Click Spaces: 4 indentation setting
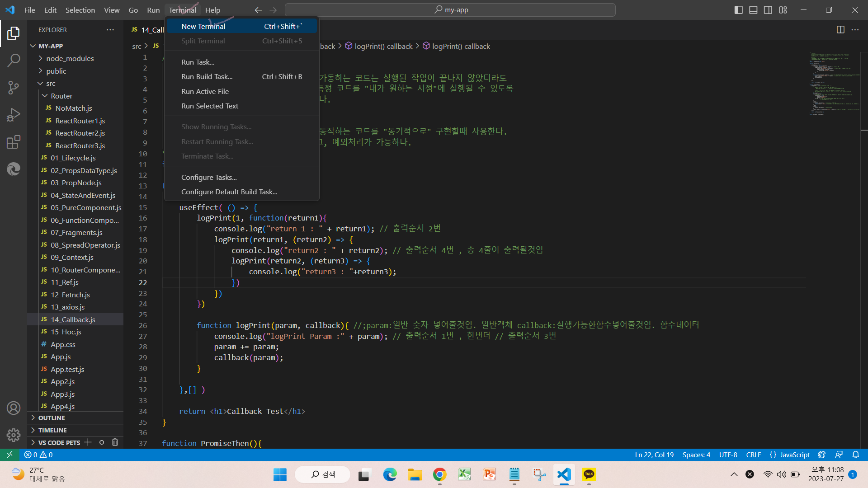The image size is (868, 488). coord(696,455)
